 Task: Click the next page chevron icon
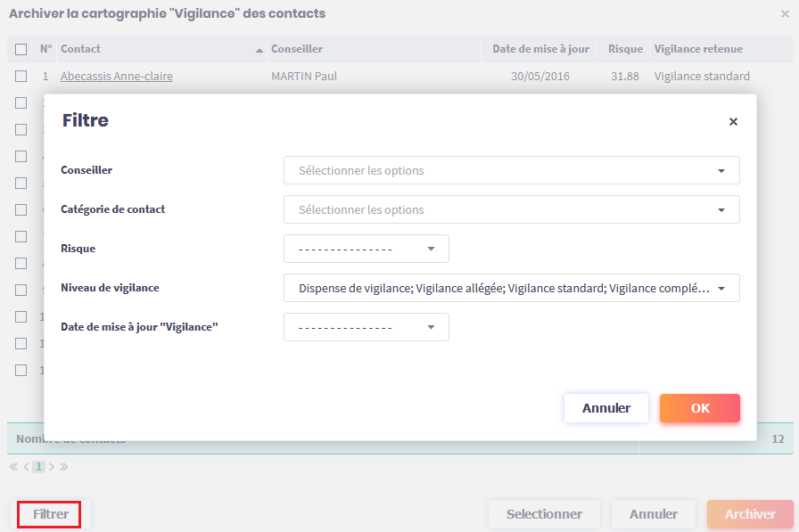pyautogui.click(x=52, y=466)
